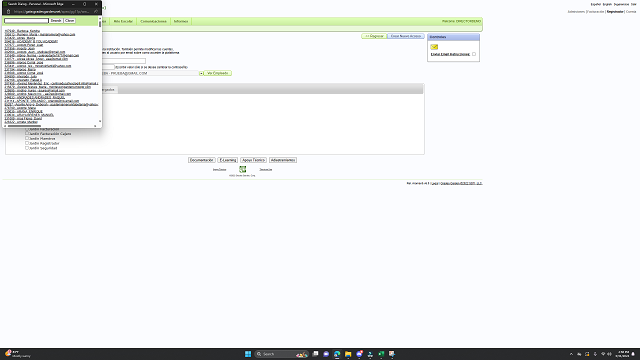Click the popup scroll down arrow
The image size is (640, 360).
click(x=100, y=121)
